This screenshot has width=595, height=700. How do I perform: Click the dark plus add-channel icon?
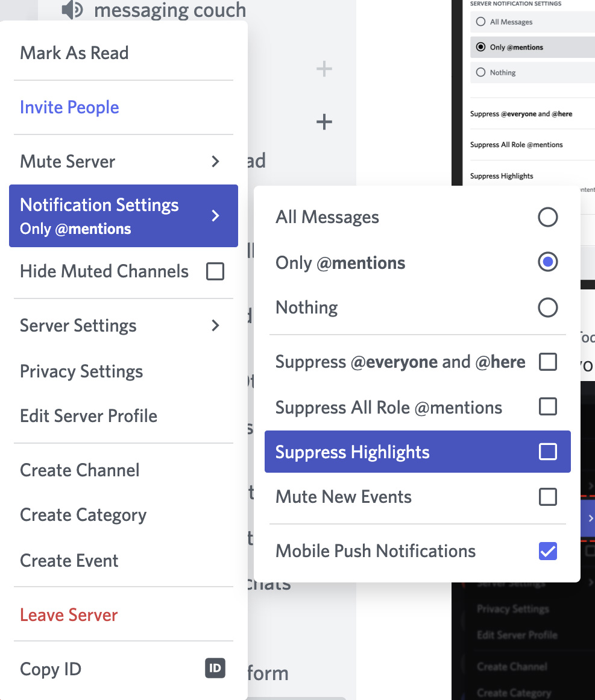(324, 121)
